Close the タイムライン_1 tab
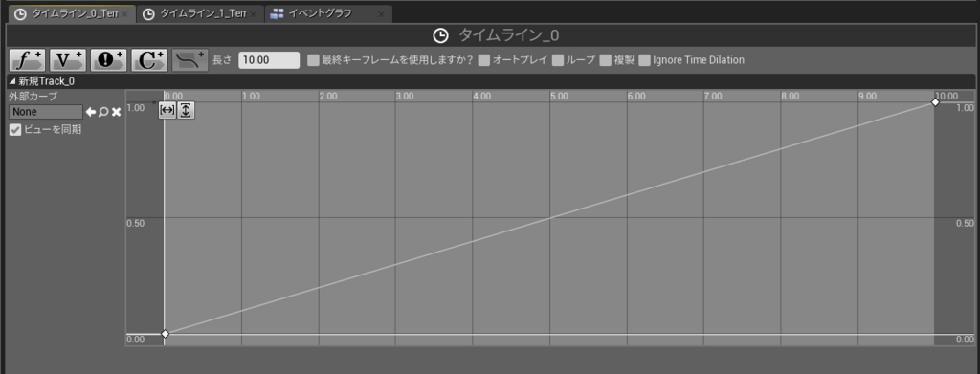Viewport: 980px width, 374px height. 253,14
